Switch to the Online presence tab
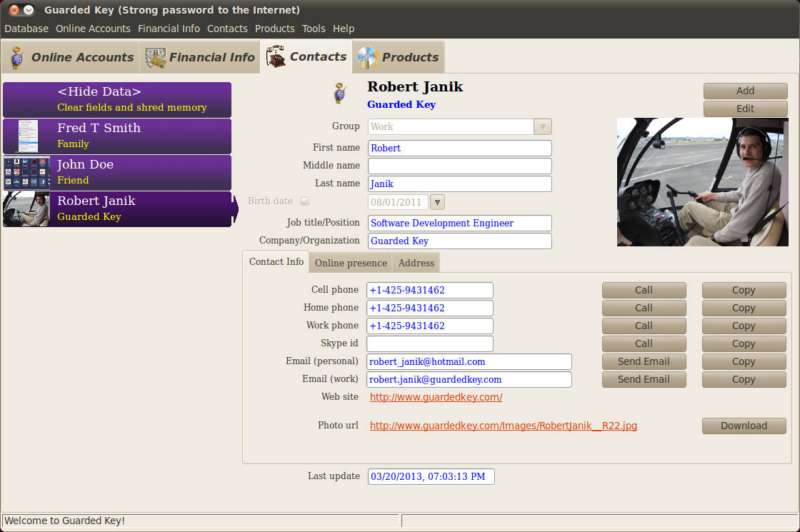The height and width of the screenshot is (532, 800). tap(351, 264)
